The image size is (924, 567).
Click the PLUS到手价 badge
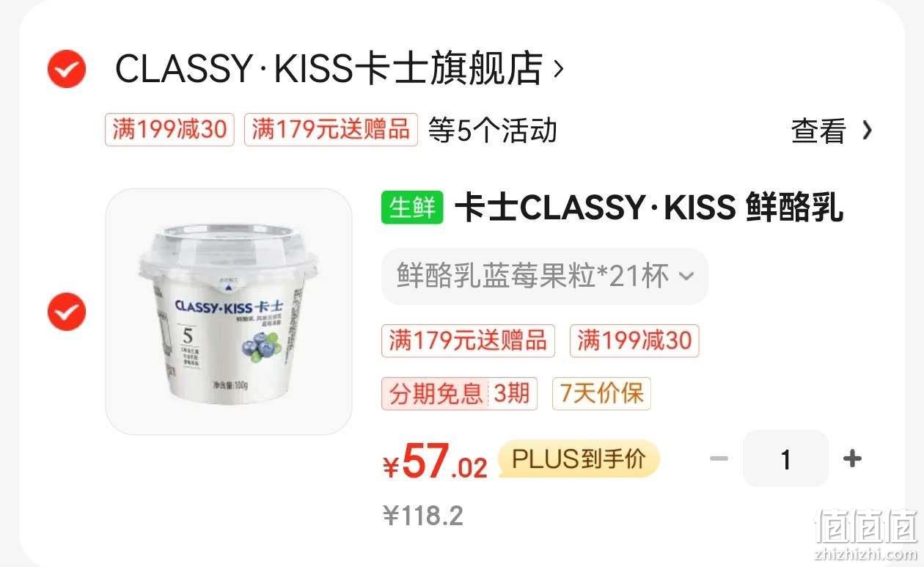pos(579,459)
